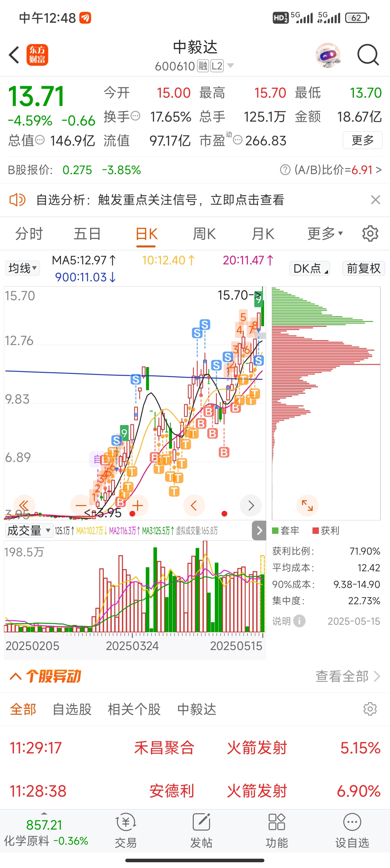Open the 均线 indicator dropdown
This screenshot has height=868, width=390.
pyautogui.click(x=22, y=268)
